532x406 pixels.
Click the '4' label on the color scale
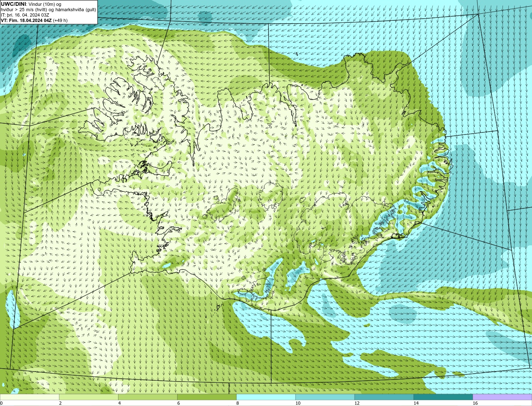coord(119,403)
